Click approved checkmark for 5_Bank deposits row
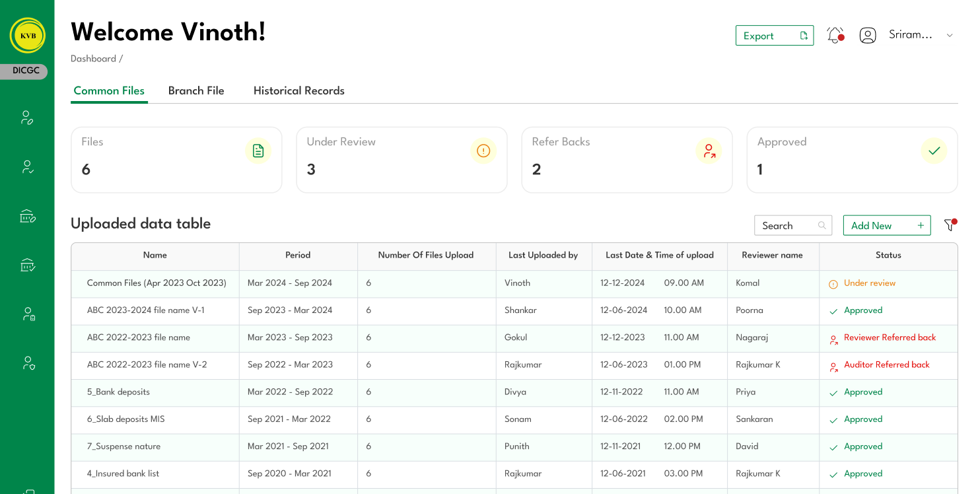The width and height of the screenshot is (980, 494). tap(833, 393)
